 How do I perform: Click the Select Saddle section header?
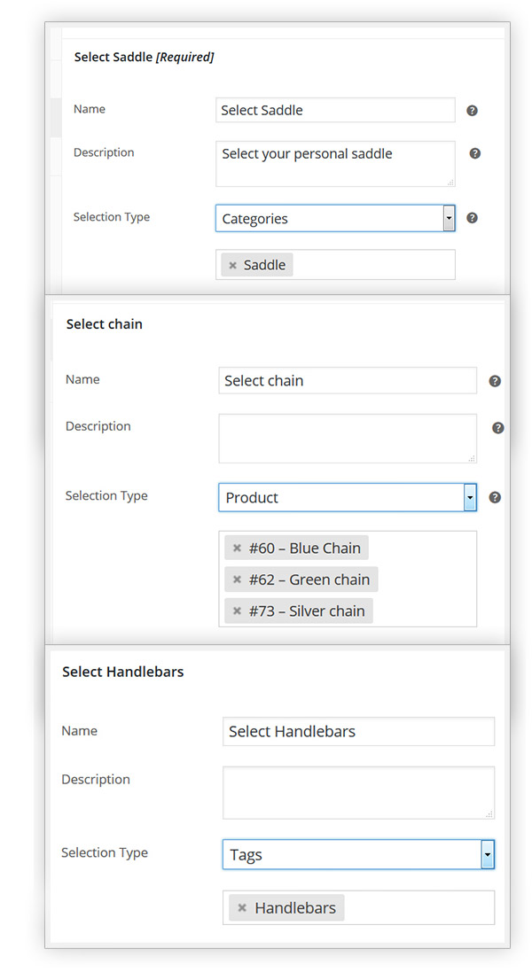coord(144,56)
